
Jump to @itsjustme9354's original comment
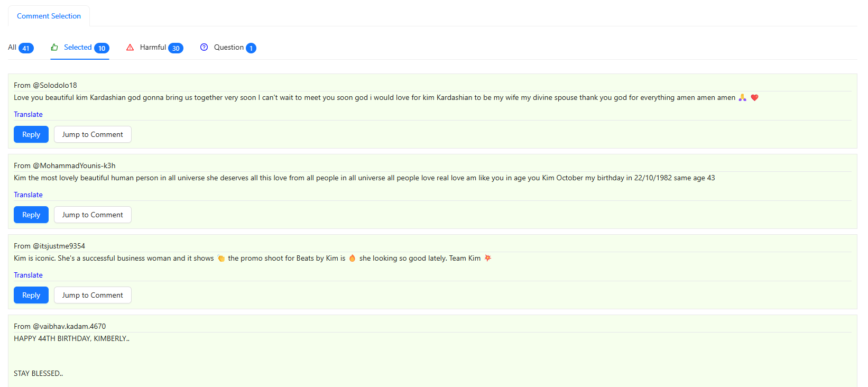point(93,294)
